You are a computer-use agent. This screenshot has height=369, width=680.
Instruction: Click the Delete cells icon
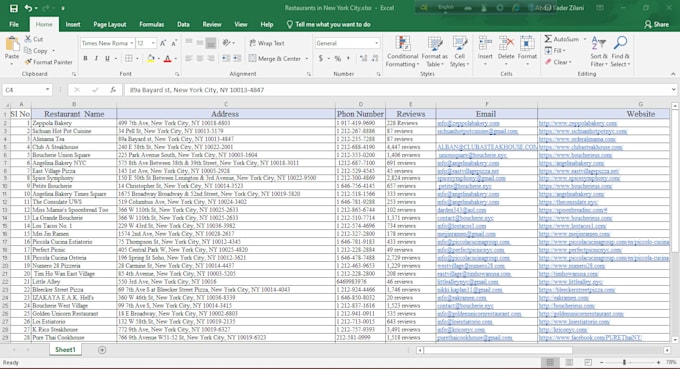click(506, 43)
